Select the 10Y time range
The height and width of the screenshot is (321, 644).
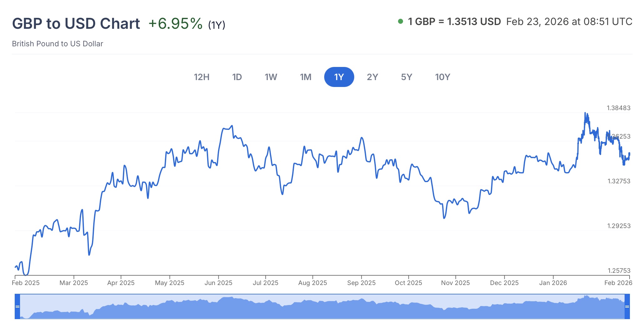click(x=442, y=77)
